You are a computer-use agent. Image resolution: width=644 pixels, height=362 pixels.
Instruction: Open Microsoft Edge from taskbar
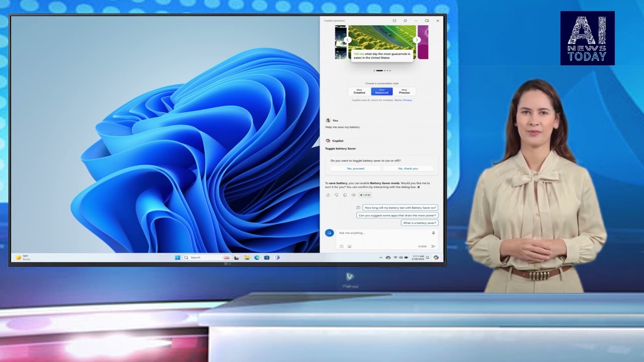tap(257, 257)
